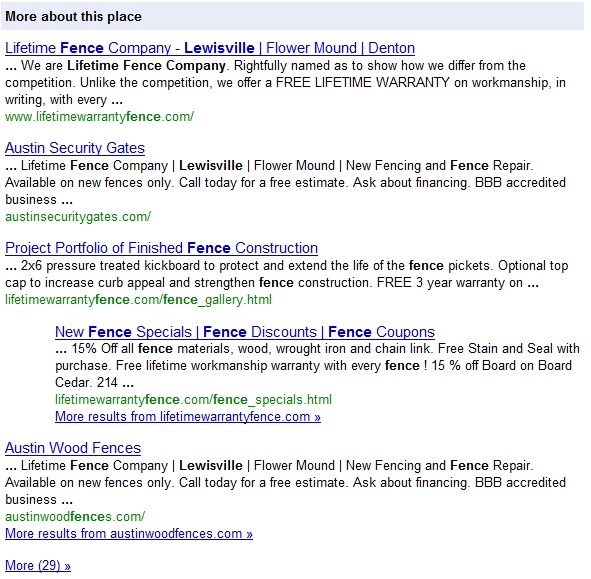Click the austinsecuritygates.com/ green URL

[78, 217]
